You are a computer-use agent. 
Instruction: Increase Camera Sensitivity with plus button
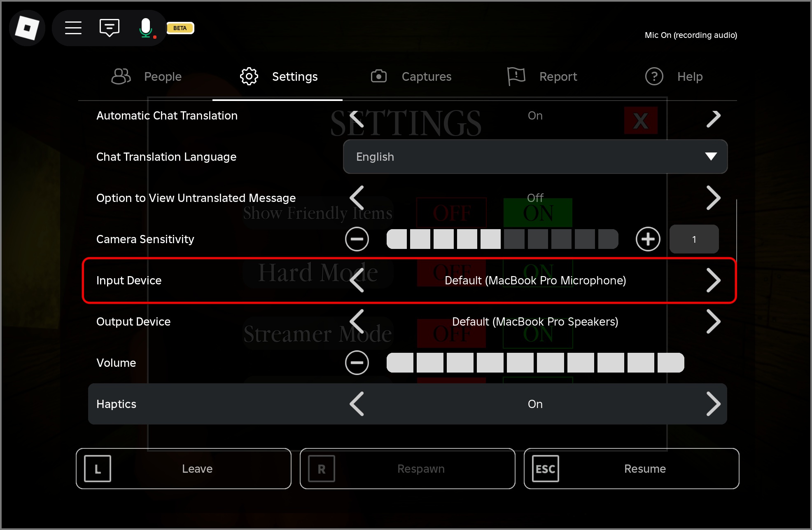[x=648, y=239]
